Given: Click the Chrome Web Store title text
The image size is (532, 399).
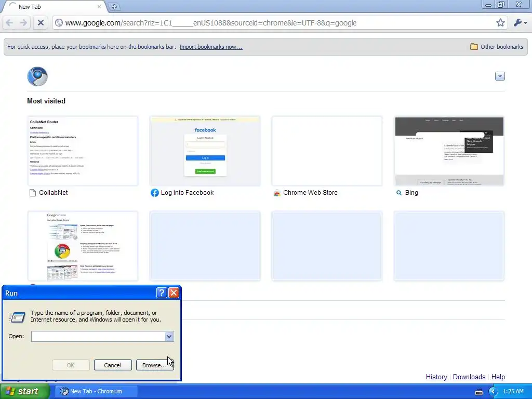Looking at the screenshot, I should click(310, 193).
